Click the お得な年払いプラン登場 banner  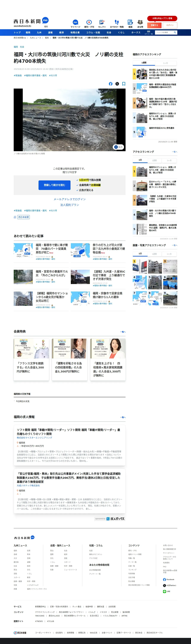162,18
